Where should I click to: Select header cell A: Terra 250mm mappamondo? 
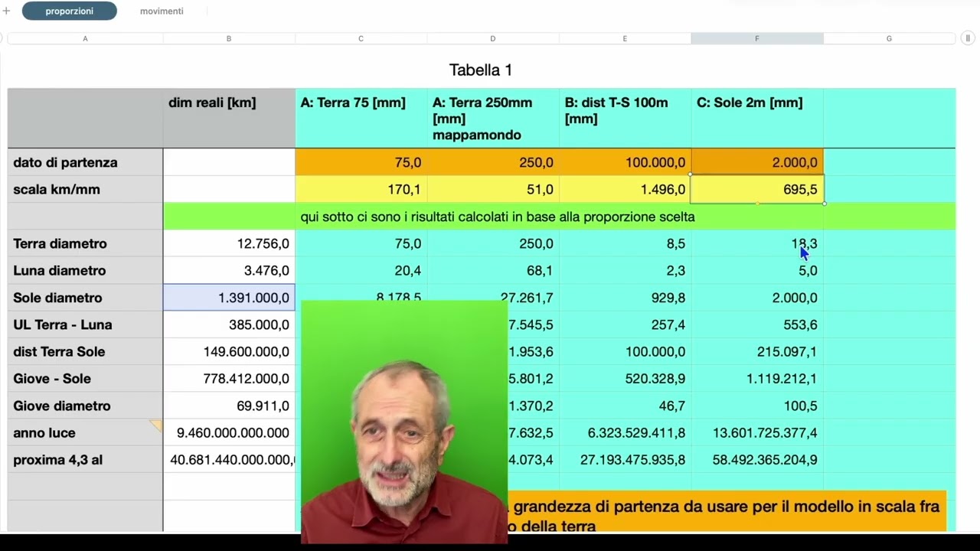[x=493, y=118]
